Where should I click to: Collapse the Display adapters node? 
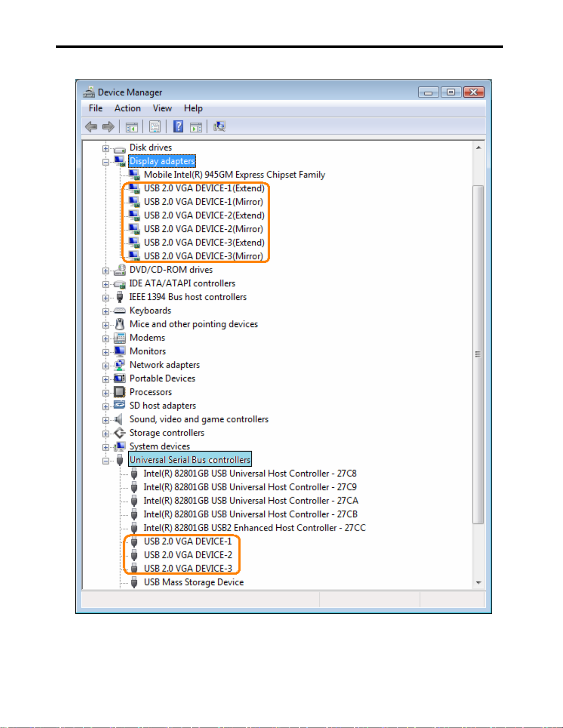[106, 162]
